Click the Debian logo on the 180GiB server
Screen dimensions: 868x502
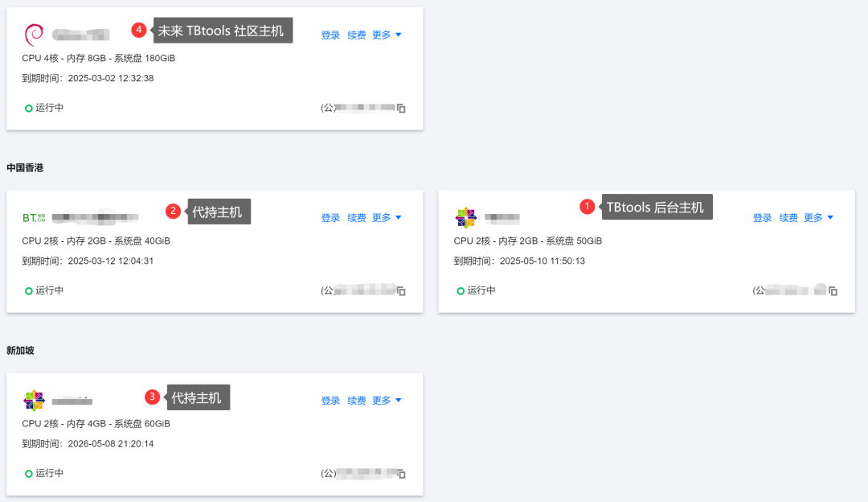coord(34,35)
